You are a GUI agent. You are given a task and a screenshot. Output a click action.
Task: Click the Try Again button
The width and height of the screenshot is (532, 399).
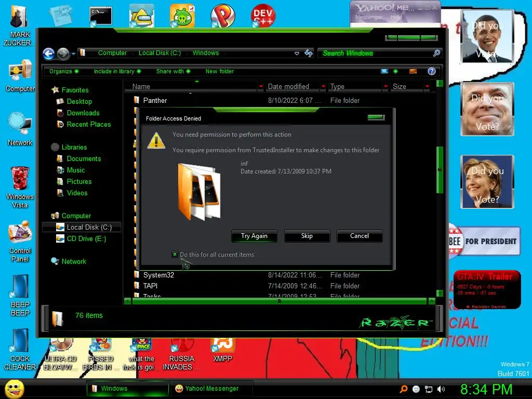254,236
